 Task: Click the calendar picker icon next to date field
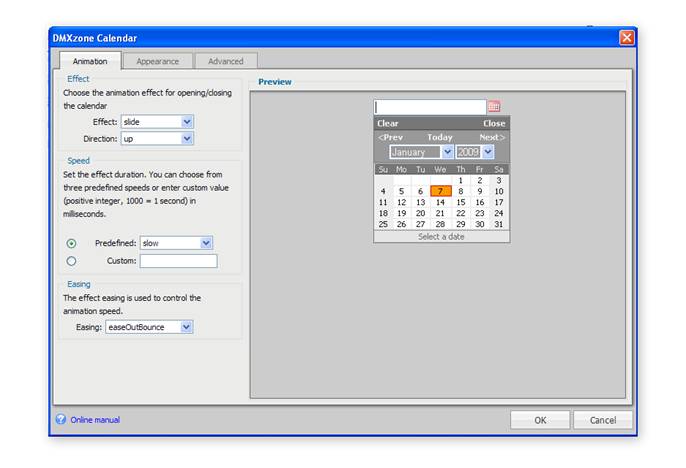[x=494, y=106]
